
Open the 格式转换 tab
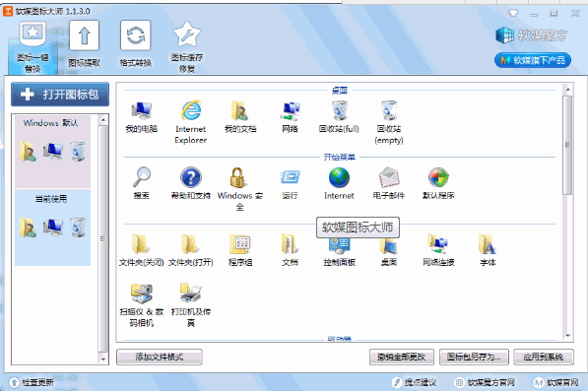point(135,44)
